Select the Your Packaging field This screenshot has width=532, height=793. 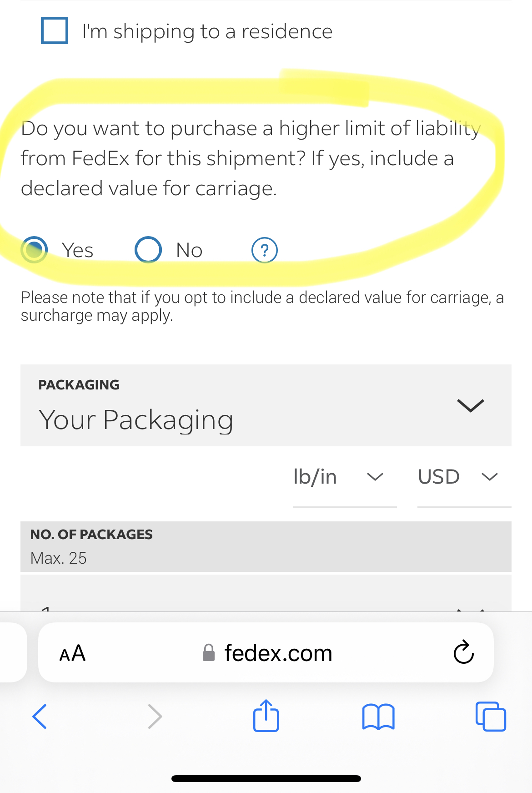(x=136, y=419)
